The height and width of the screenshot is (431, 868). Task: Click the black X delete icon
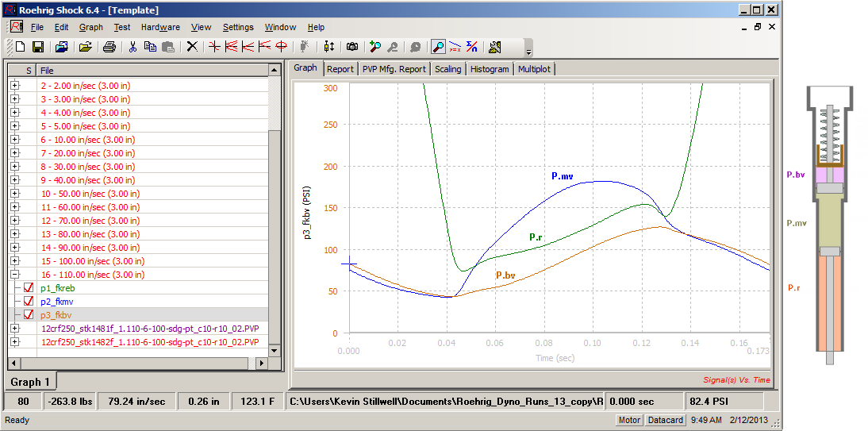coord(191,47)
